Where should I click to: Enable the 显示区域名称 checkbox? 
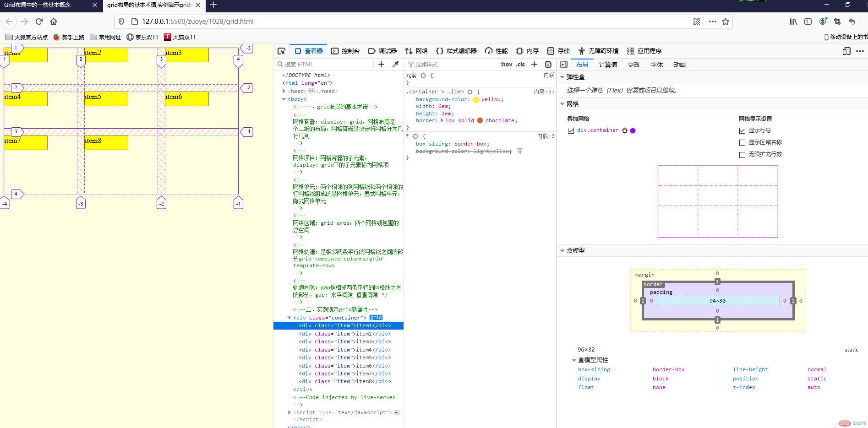(x=742, y=142)
